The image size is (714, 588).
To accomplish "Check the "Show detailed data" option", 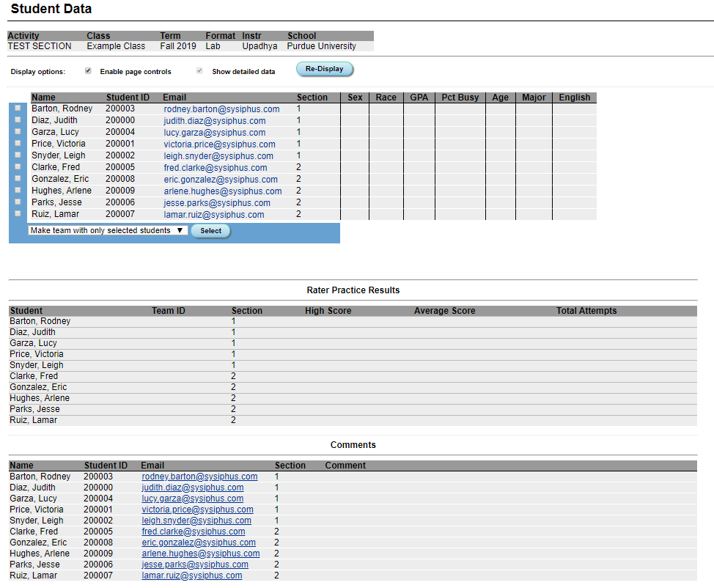I will (199, 70).
